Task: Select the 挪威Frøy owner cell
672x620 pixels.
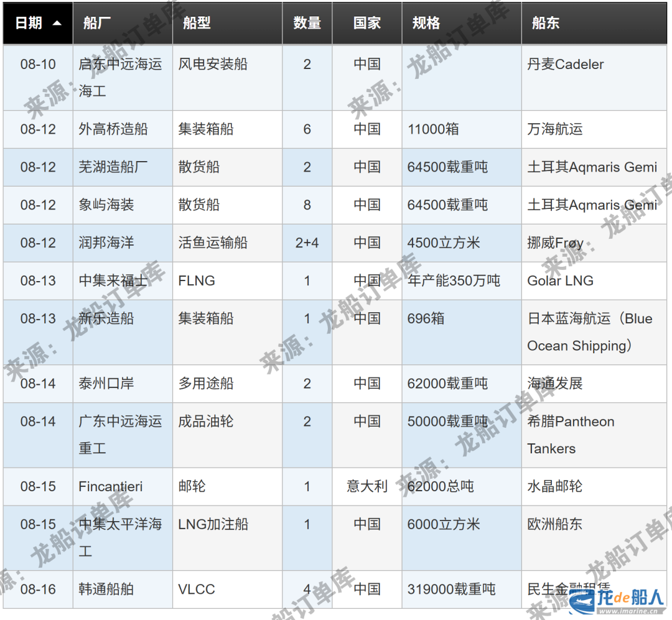Action: 594,243
